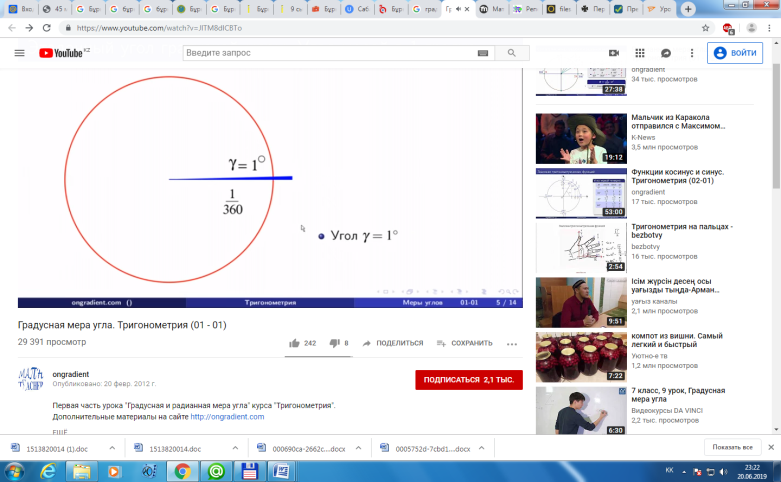Image resolution: width=781 pixels, height=482 pixels.
Task: Open the on-screen keyboard in search box
Action: 483,53
